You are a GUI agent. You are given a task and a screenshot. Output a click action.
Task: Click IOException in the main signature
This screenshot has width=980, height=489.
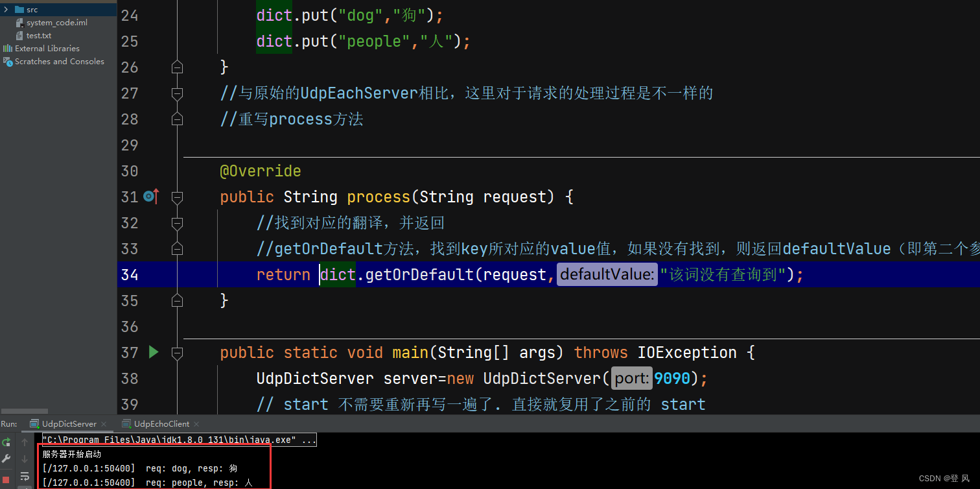click(687, 352)
